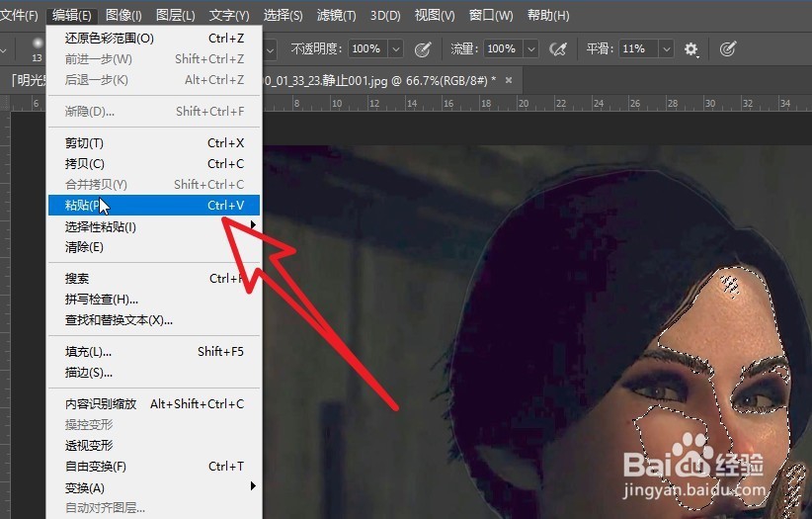Open the 文字(Y) menu
812x519 pixels.
click(229, 15)
